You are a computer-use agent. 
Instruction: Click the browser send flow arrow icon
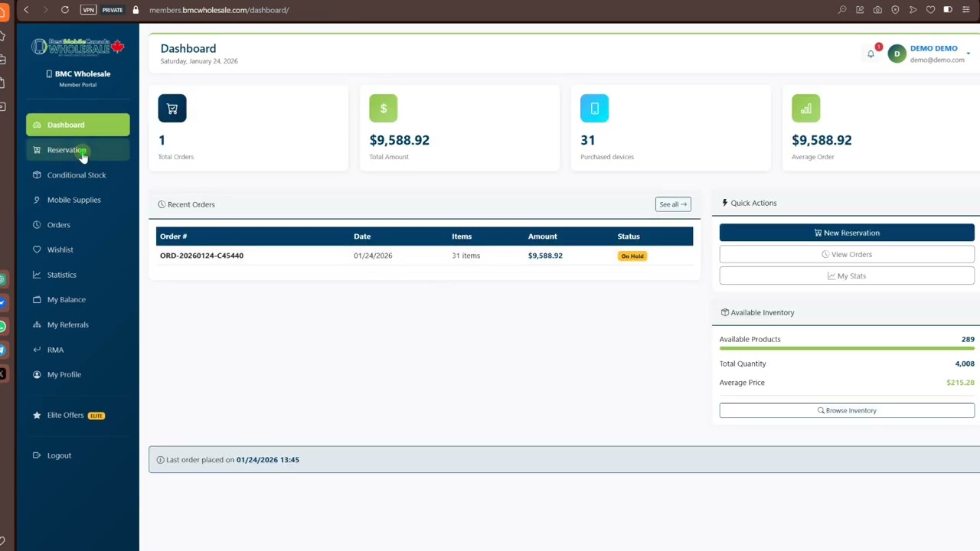913,10
